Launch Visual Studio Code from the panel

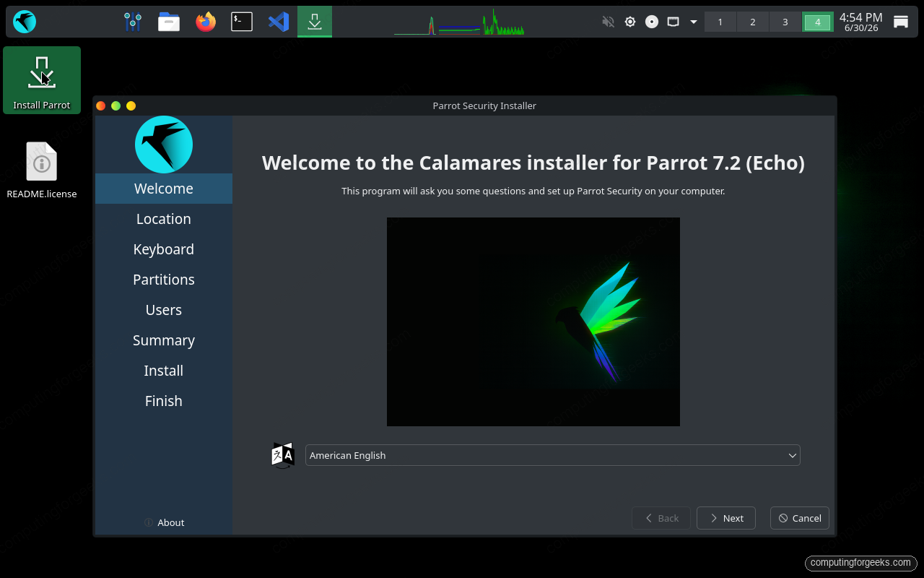(x=279, y=22)
